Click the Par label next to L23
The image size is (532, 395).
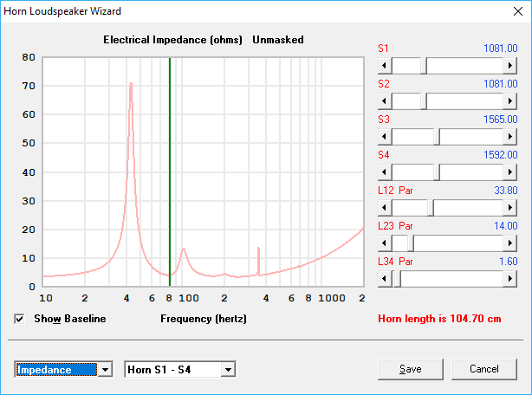[405, 226]
